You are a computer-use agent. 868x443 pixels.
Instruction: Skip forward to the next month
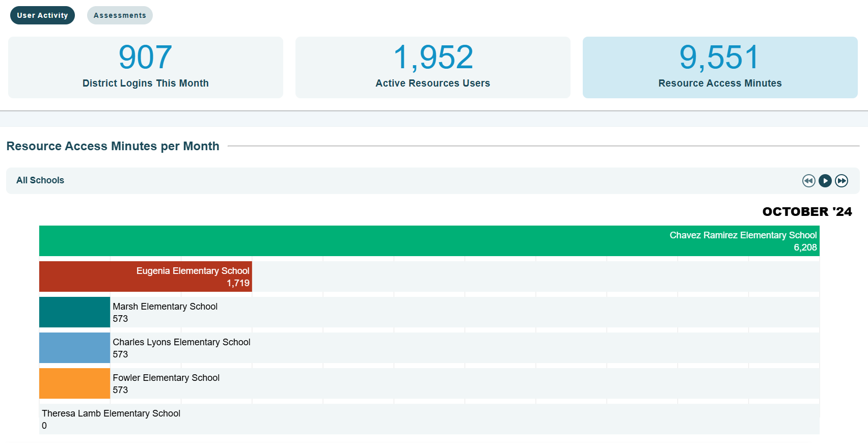coord(842,181)
